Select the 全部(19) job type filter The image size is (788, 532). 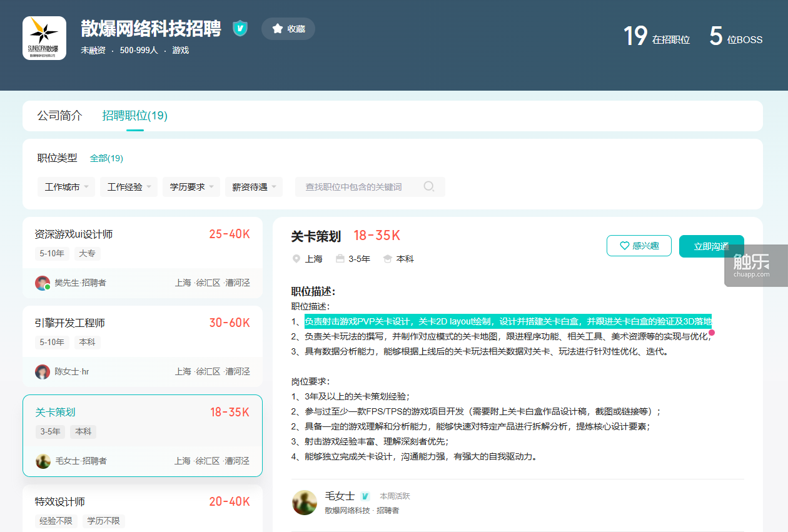click(106, 158)
